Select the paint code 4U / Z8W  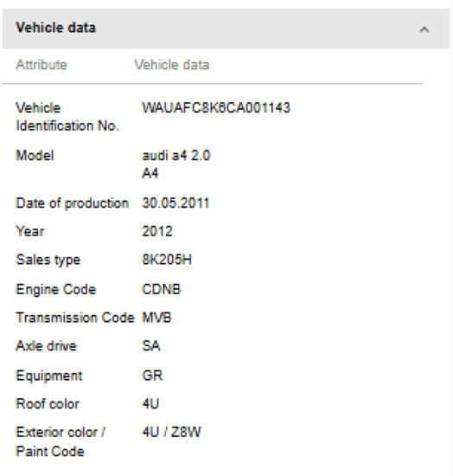172,432
